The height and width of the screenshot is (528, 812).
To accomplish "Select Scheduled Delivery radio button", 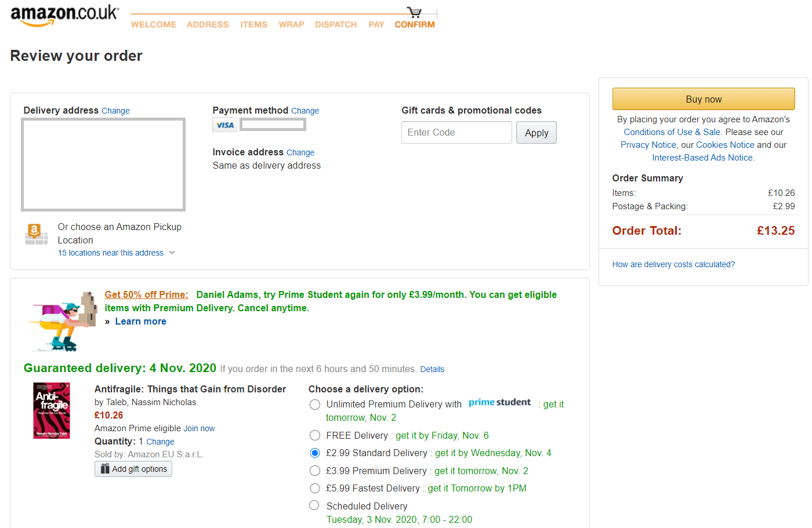I will pyautogui.click(x=314, y=505).
